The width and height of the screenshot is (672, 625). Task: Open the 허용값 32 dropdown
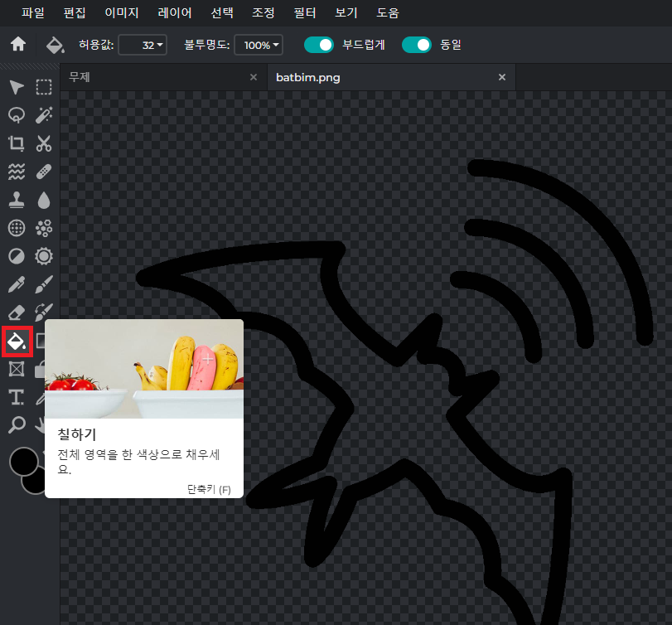(x=143, y=45)
